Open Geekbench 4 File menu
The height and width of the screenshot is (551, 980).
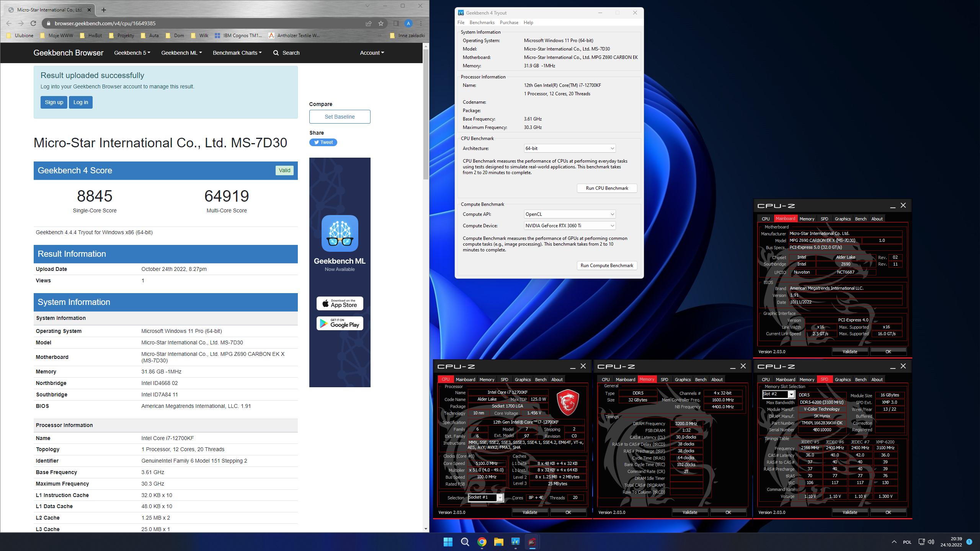click(461, 23)
